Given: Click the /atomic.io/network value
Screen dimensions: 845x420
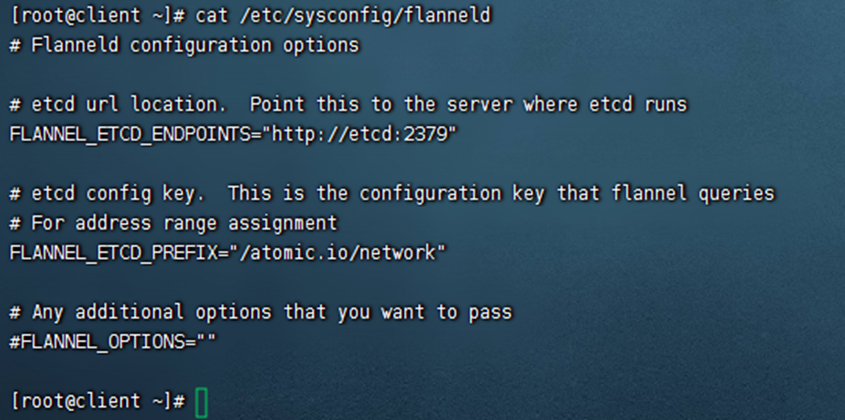Looking at the screenshot, I should [337, 252].
